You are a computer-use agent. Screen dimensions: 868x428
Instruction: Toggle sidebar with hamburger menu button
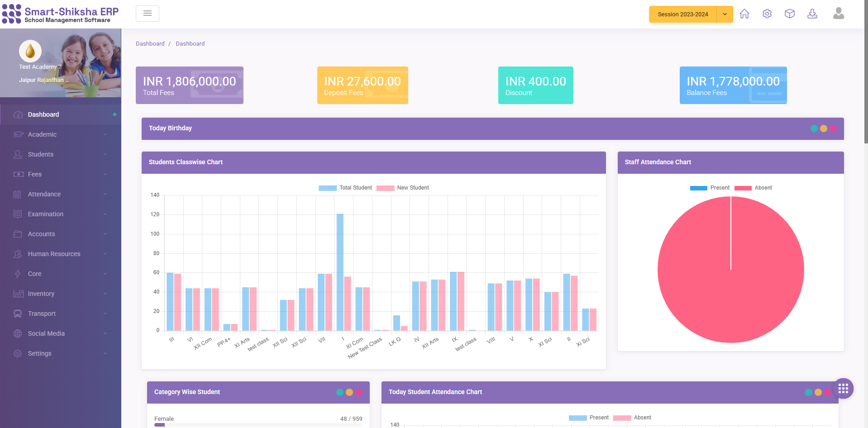pyautogui.click(x=148, y=14)
